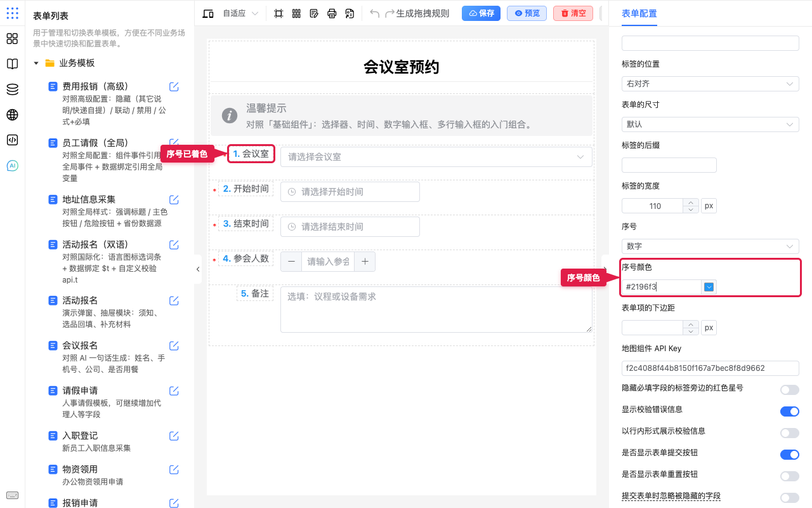
Task: Click the 生成拖拽规则 button
Action: [422, 13]
